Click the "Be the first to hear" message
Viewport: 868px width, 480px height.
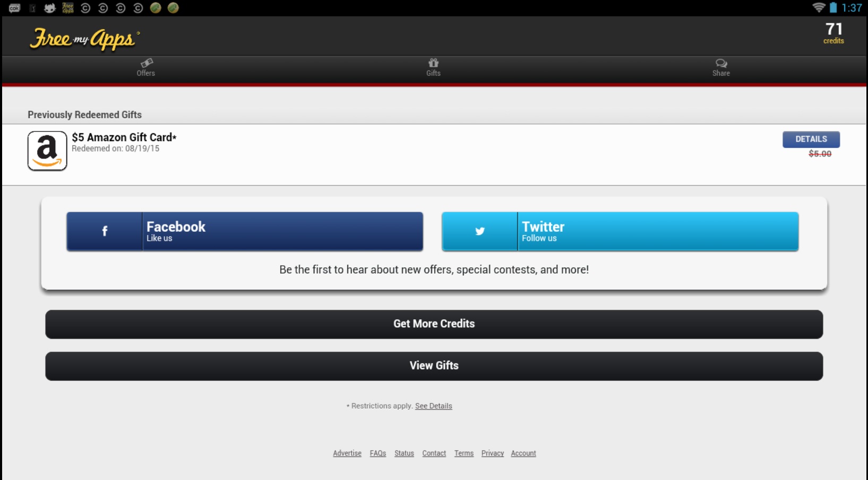(x=434, y=269)
